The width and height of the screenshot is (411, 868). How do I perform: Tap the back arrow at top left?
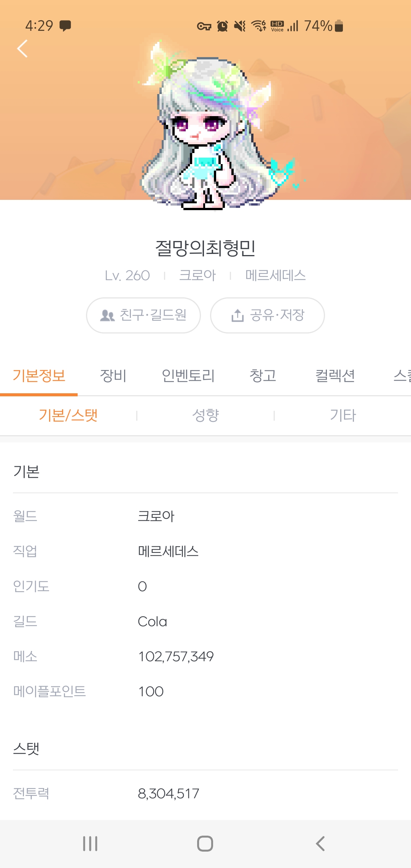click(x=22, y=49)
